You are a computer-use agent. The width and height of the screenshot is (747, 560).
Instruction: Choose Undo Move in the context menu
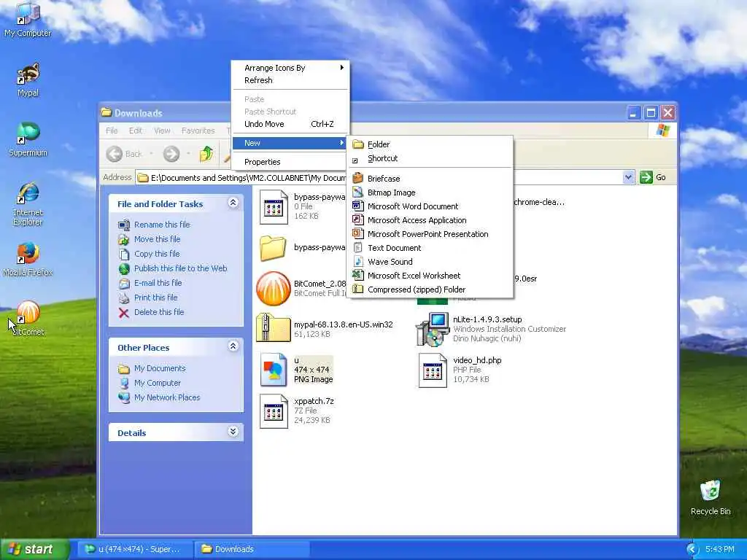(x=290, y=124)
